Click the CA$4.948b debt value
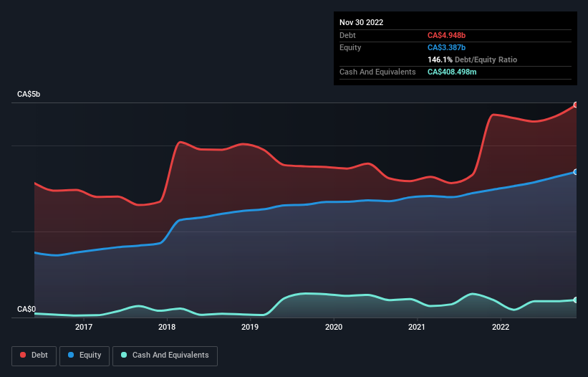588x377 pixels. [446, 35]
